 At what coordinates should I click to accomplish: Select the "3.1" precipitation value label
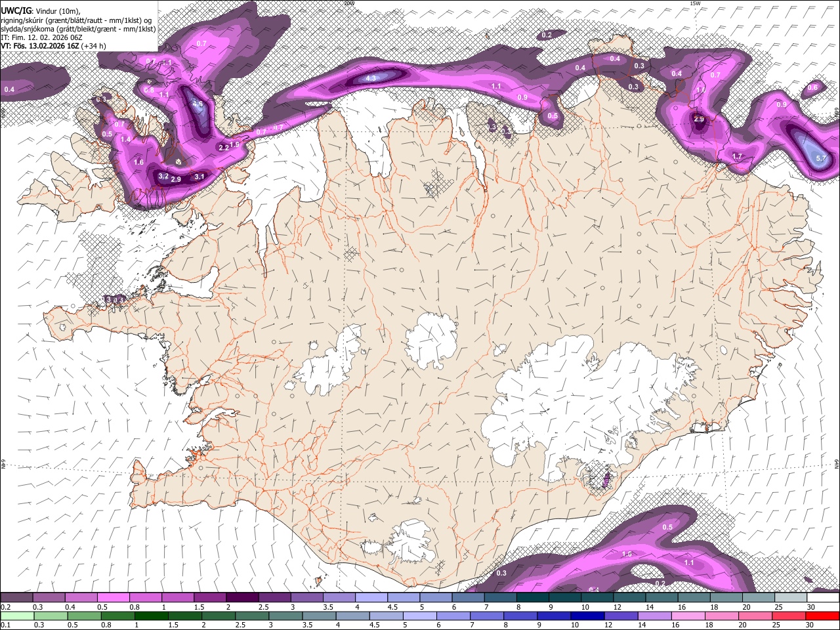click(199, 177)
